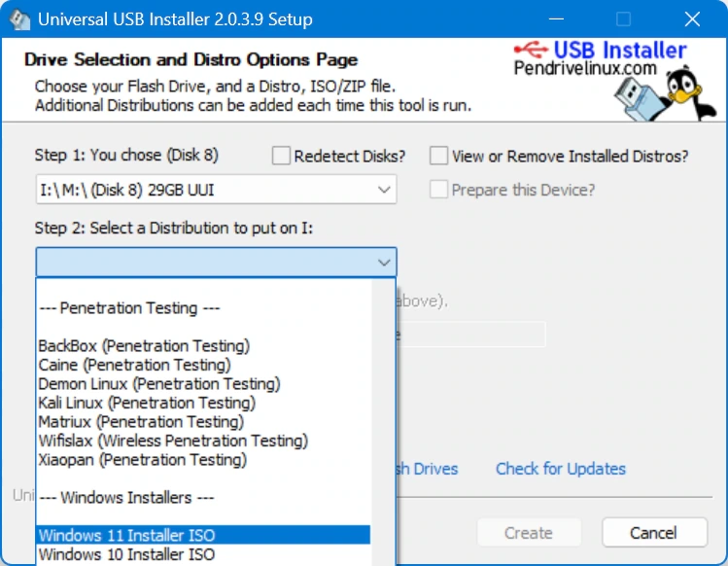
Task: Click the penguin with USB drive image
Action: pos(666,95)
